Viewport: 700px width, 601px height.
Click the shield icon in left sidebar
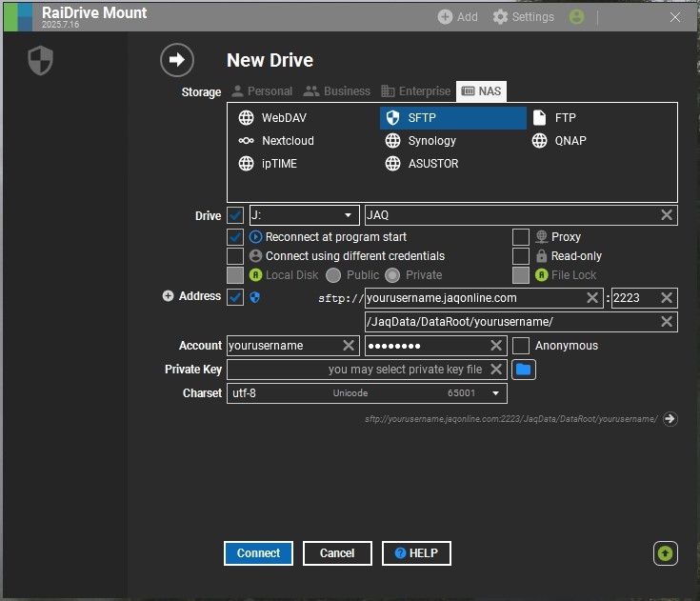pyautogui.click(x=40, y=60)
